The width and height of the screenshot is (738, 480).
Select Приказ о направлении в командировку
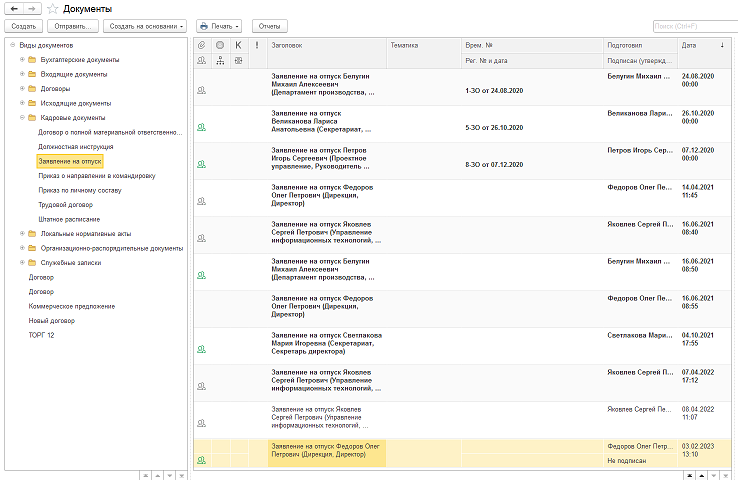(97, 176)
